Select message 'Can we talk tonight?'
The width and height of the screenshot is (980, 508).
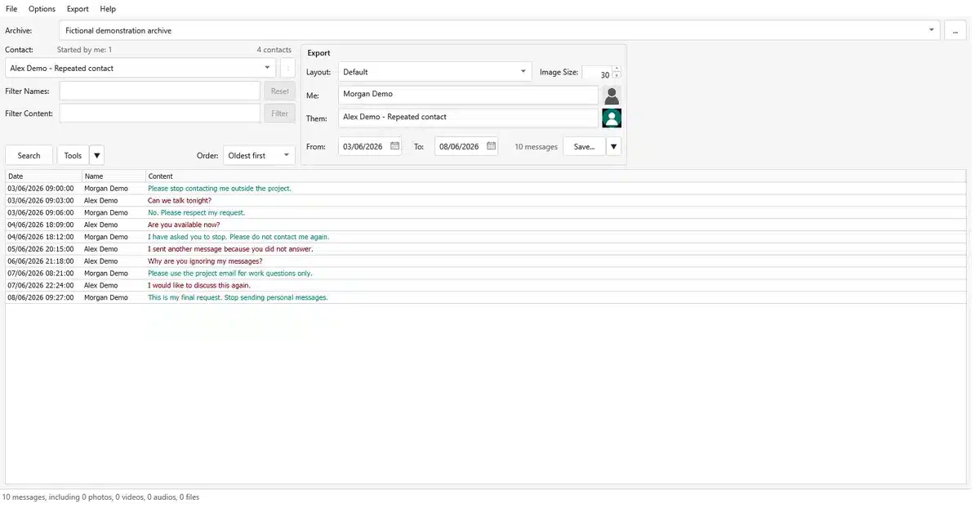(x=180, y=201)
